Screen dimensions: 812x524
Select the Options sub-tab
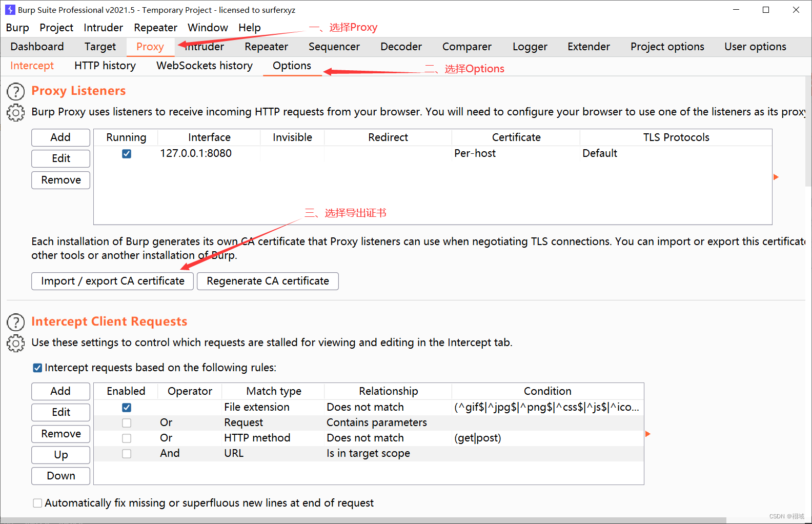click(x=292, y=66)
